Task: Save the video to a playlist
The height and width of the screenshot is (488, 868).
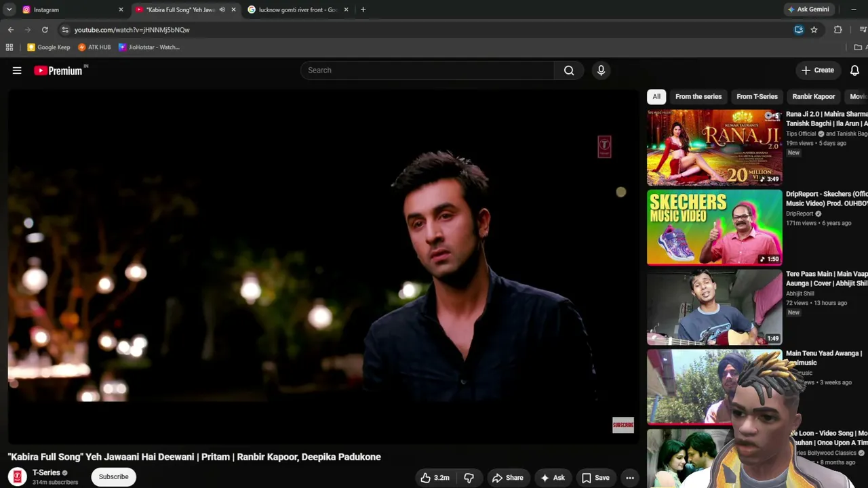Action: [595, 478]
